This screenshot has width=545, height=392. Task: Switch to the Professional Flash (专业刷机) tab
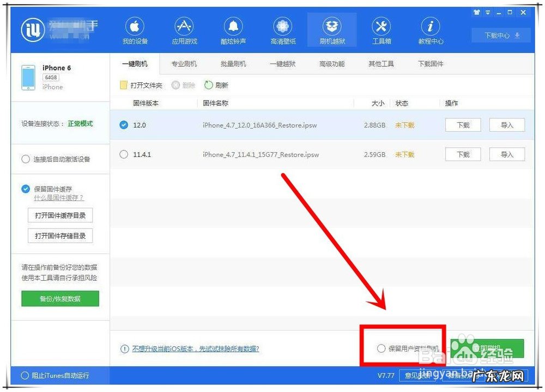point(184,64)
